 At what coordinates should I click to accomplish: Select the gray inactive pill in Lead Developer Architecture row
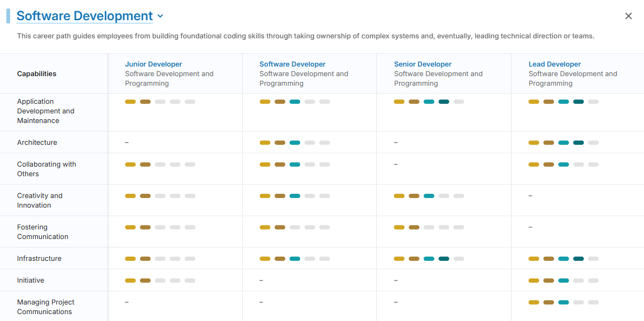tap(593, 143)
